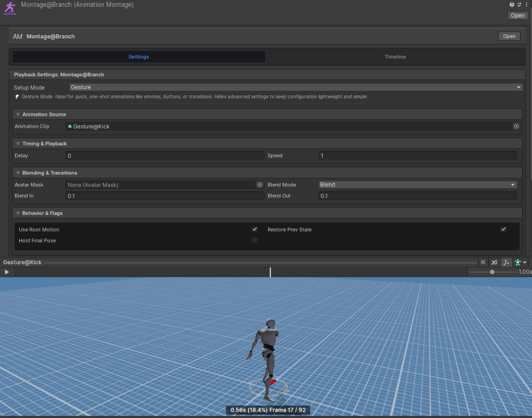Click the playhead marker on the preview timeline

270,272
